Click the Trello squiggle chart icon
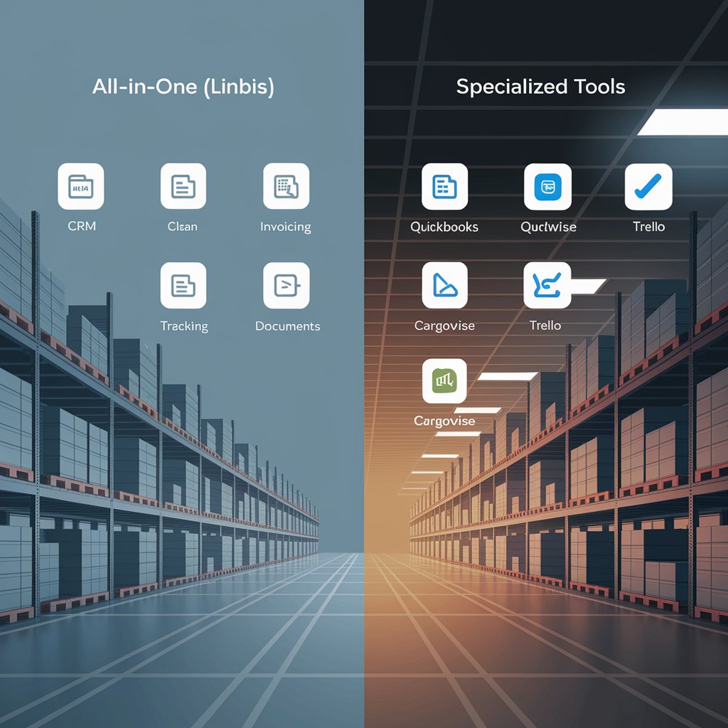The height and width of the screenshot is (728, 728). click(547, 285)
